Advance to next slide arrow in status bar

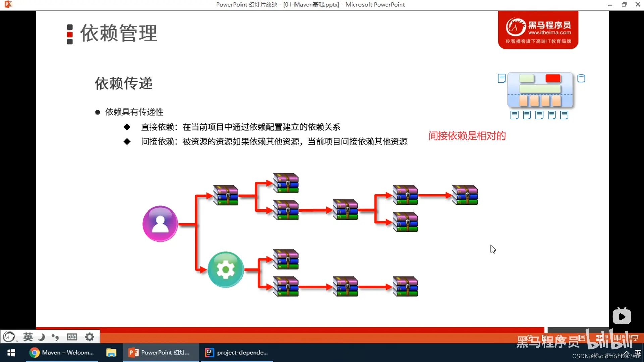[x=559, y=338]
